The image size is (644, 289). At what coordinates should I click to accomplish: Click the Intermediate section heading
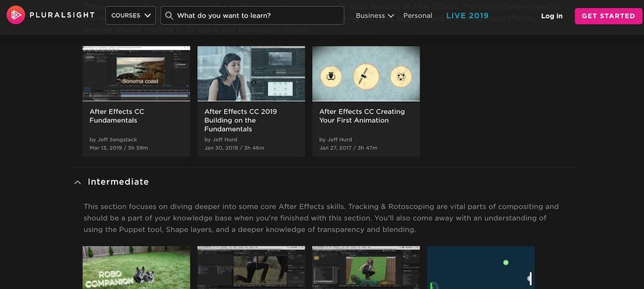[x=119, y=182]
